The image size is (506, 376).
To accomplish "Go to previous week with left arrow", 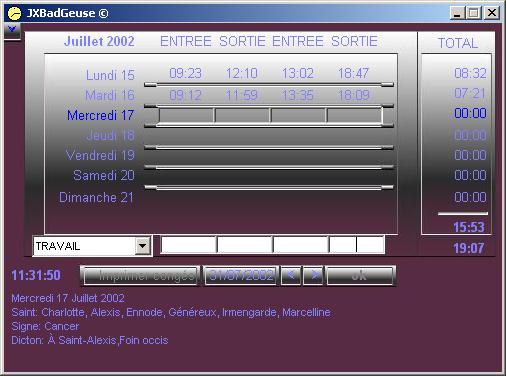I will (291, 276).
